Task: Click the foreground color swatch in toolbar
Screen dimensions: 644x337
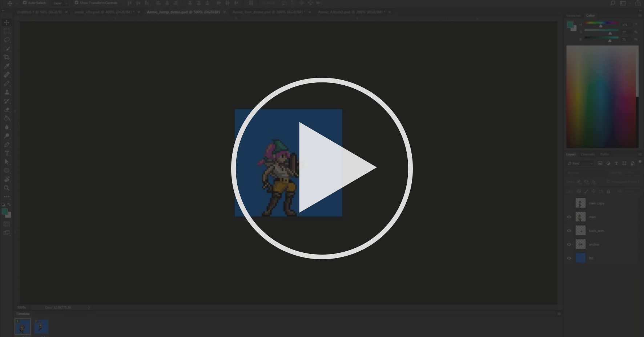Action: tap(4, 211)
